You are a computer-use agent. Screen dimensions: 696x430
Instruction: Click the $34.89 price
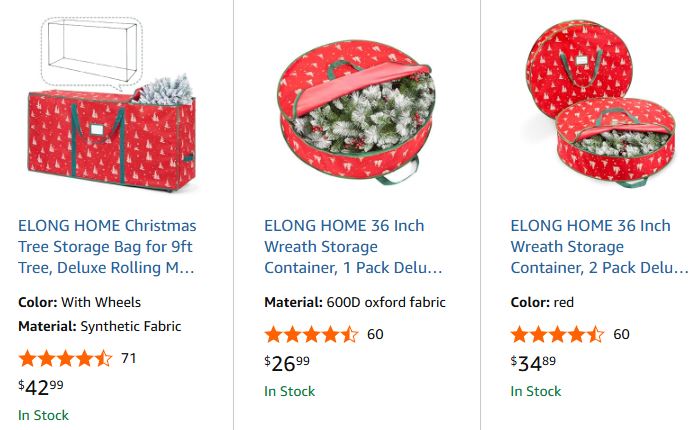tap(533, 362)
